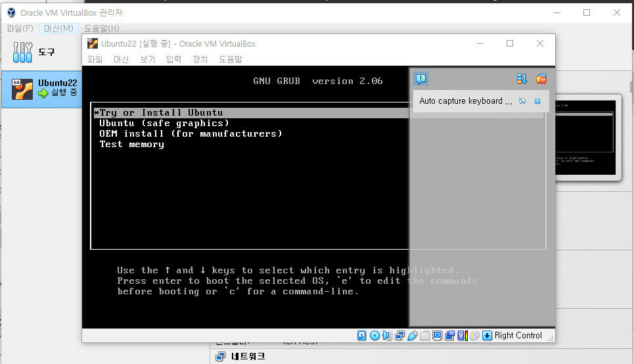634x364 pixels.
Task: Open 파일(F) menu in VirtualBox Manager
Action: tap(20, 28)
